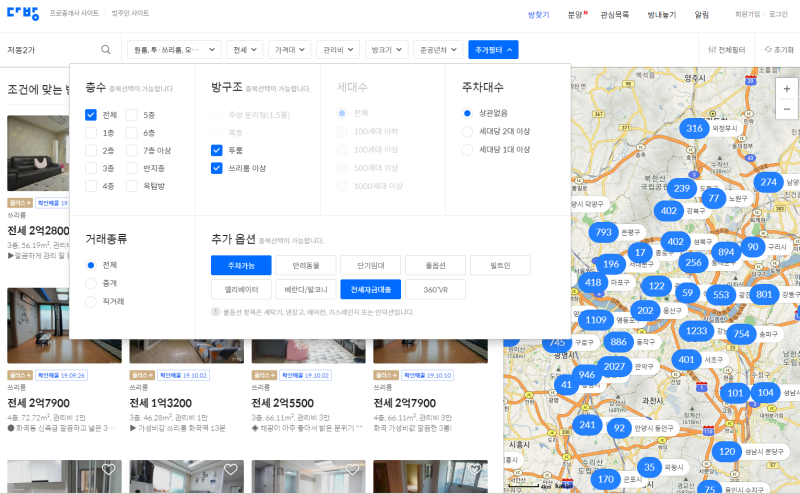Click the search magnifier icon
The height and width of the screenshot is (494, 800).
106,50
